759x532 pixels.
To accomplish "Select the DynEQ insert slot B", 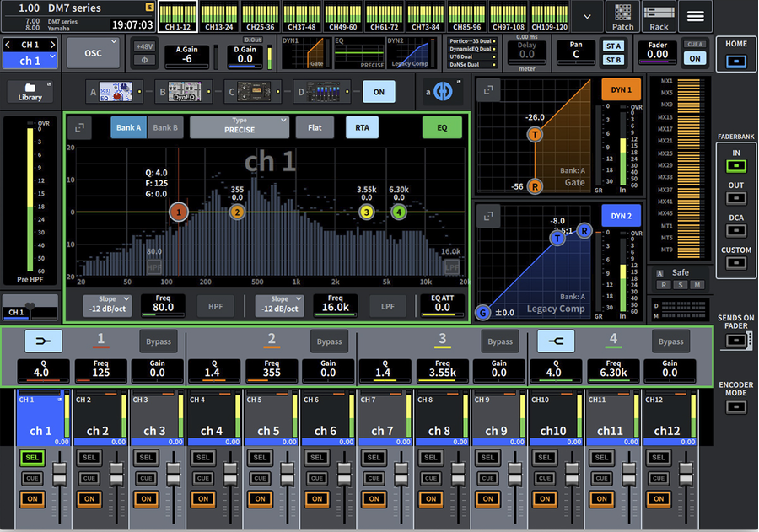I will coord(184,91).
